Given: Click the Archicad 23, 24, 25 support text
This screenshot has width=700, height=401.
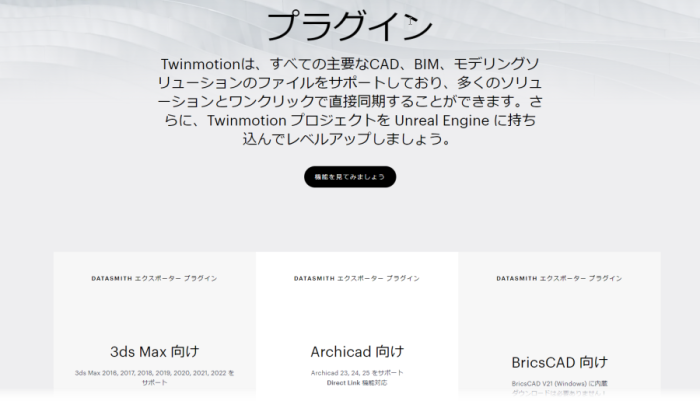Looking at the screenshot, I should point(356,372).
